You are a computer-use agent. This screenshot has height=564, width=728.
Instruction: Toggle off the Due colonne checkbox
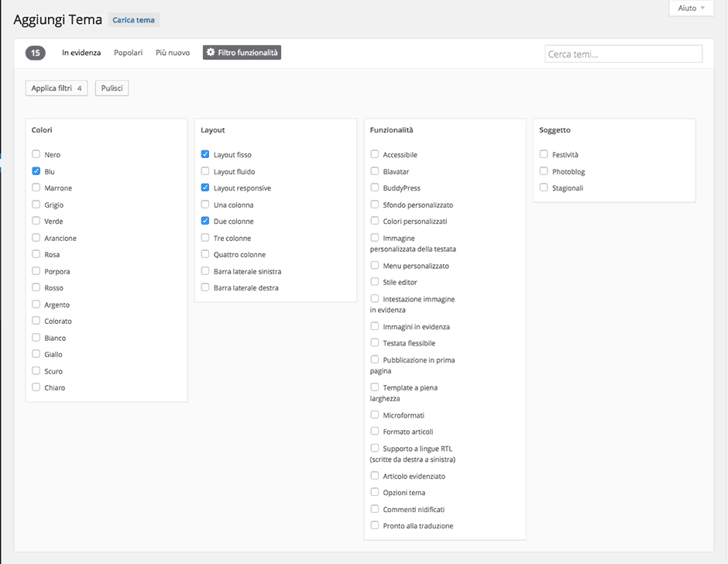click(205, 221)
